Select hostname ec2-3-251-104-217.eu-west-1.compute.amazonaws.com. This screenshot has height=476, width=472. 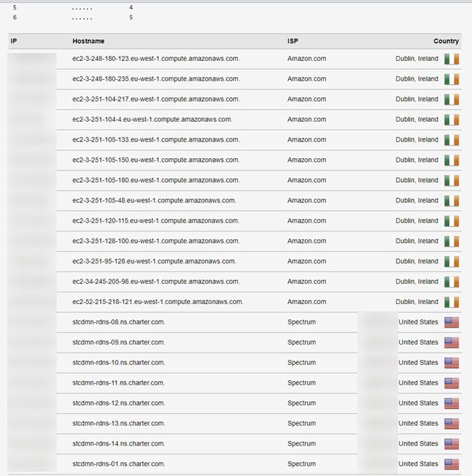[156, 99]
